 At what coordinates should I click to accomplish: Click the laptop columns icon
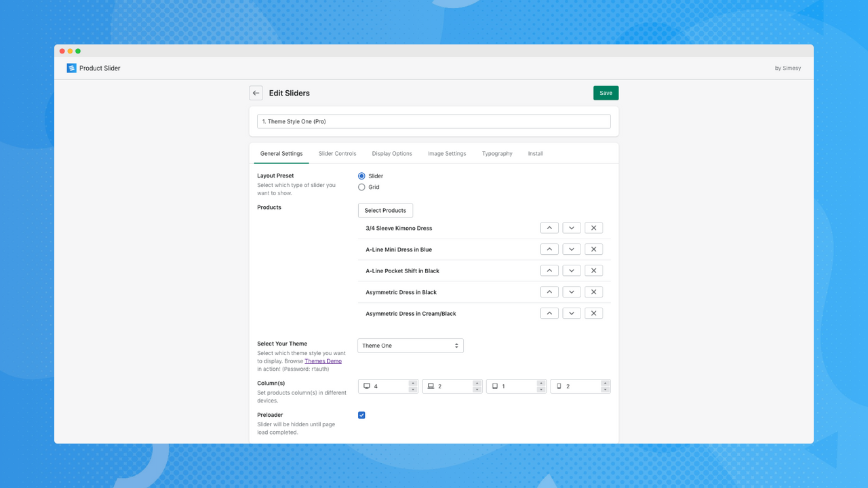click(431, 386)
